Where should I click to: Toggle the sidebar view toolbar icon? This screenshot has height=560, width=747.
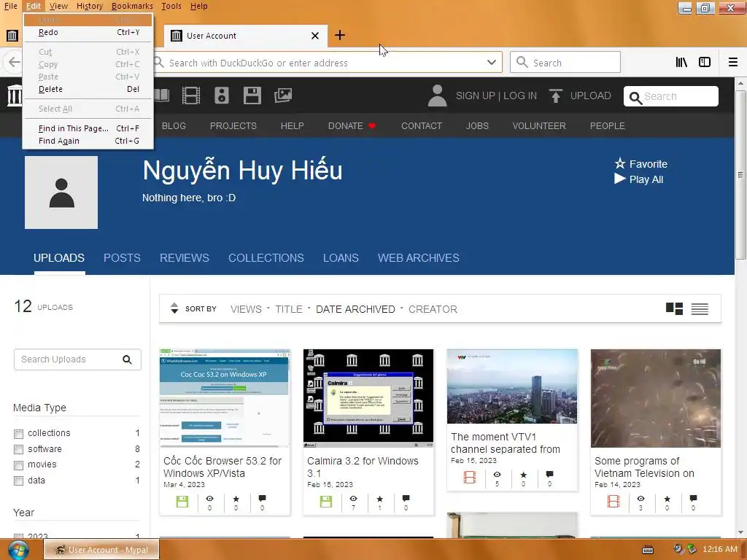pos(705,62)
